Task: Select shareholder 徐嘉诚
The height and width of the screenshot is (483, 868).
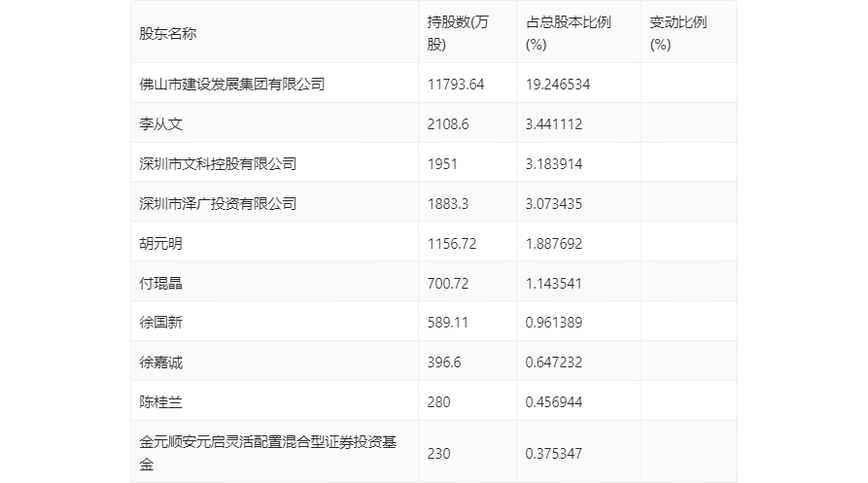Action: (160, 362)
